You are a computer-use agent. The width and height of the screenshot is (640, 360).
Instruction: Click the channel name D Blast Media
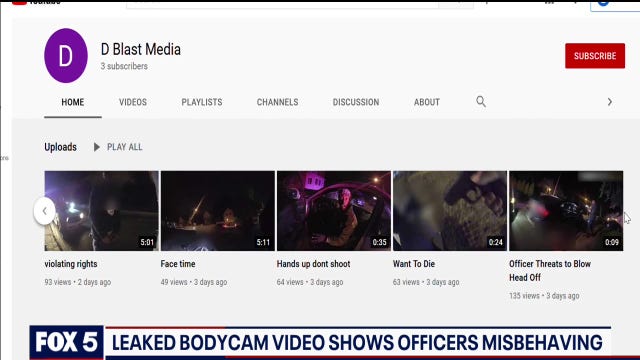(141, 49)
